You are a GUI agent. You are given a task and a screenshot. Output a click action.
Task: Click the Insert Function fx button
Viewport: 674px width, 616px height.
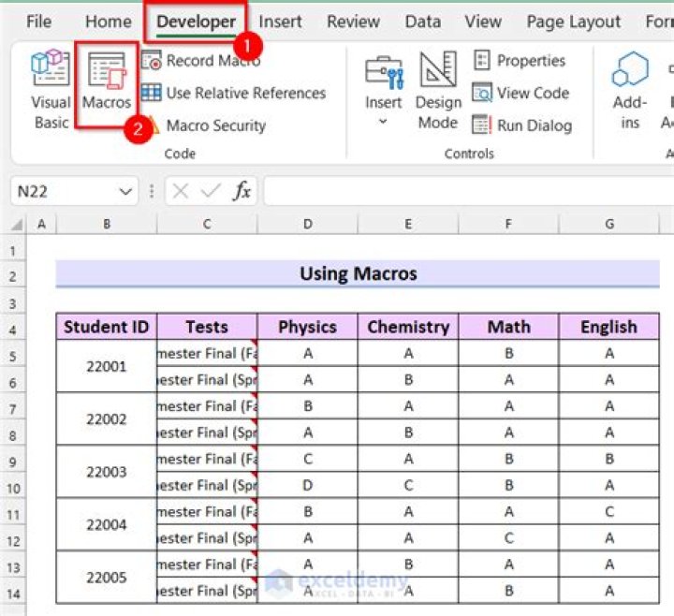click(x=242, y=192)
